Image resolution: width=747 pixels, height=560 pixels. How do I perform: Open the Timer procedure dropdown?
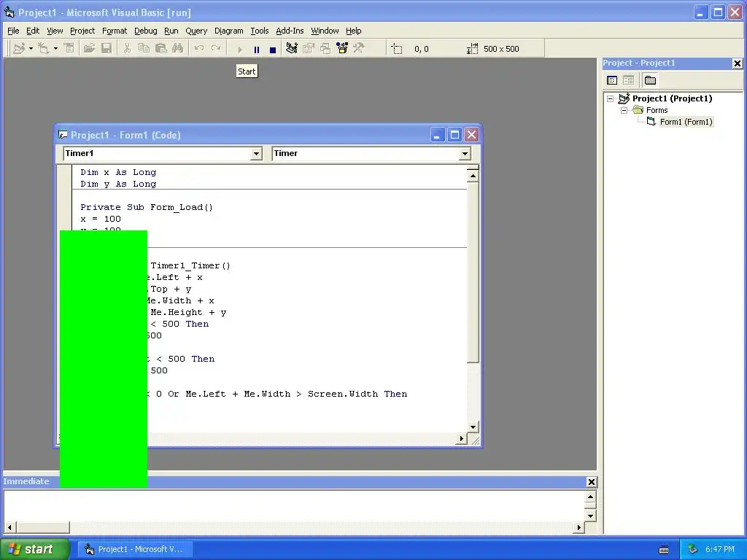[x=465, y=153]
